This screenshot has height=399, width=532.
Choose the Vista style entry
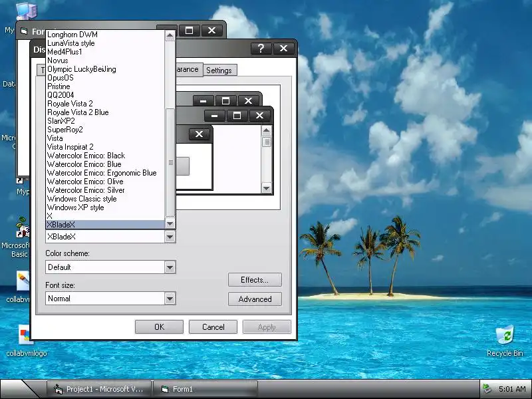pos(105,138)
